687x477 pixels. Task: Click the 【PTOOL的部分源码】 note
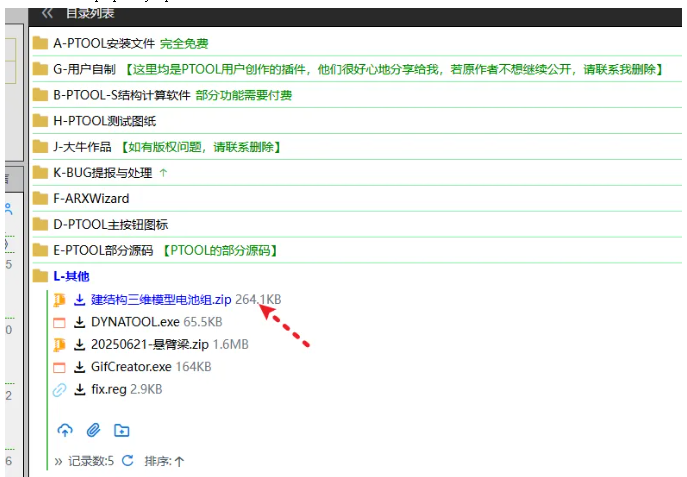click(220, 250)
